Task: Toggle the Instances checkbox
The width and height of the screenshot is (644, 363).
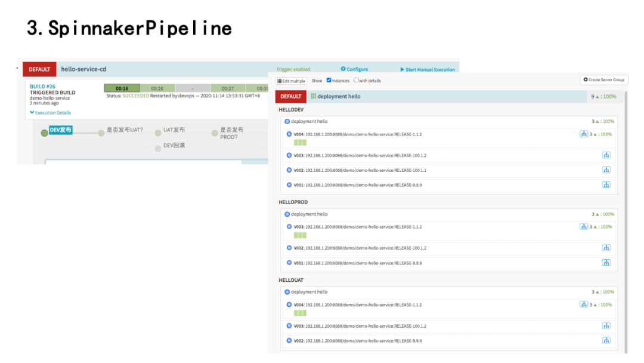Action: [329, 80]
